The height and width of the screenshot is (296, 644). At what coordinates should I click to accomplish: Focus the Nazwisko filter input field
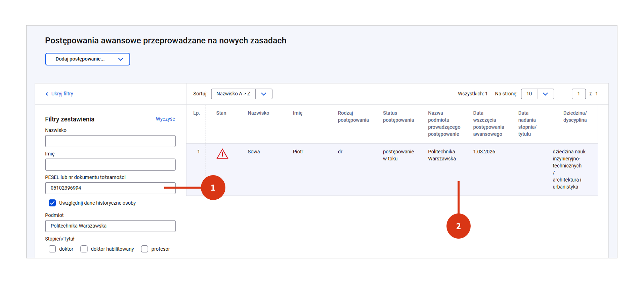click(x=110, y=141)
